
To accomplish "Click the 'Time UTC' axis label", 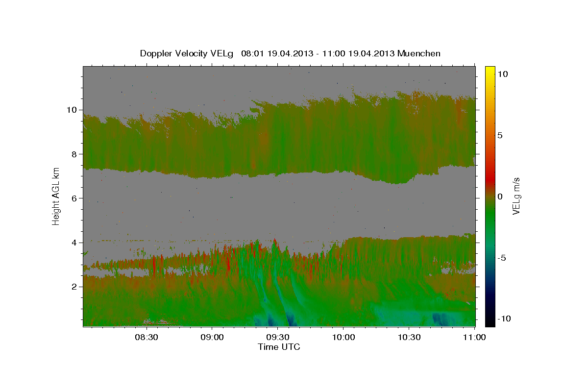I will click(279, 347).
